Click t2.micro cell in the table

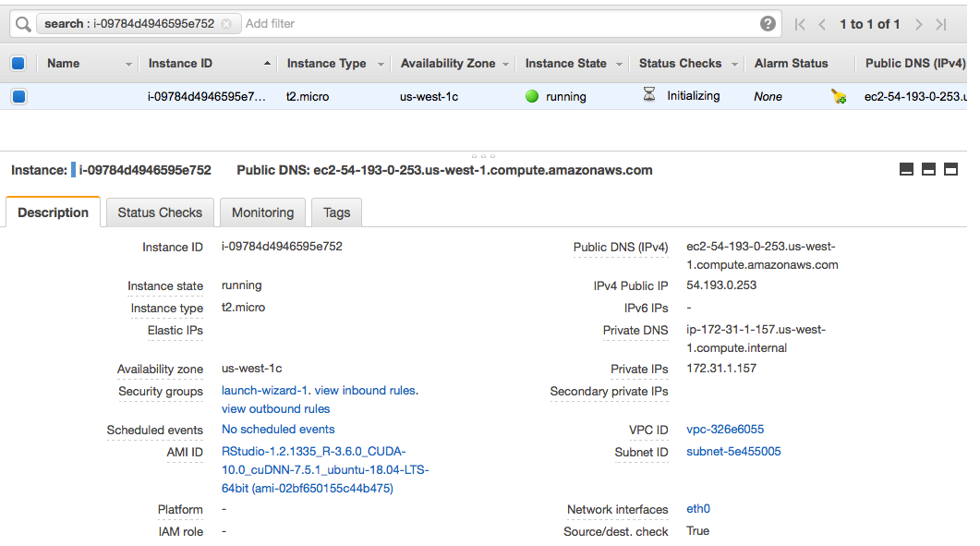pos(308,96)
